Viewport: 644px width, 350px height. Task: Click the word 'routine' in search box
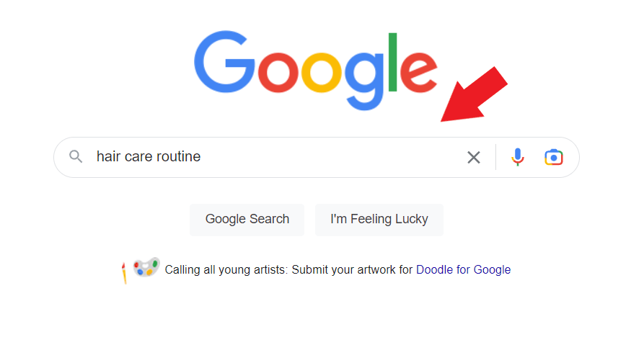coord(178,157)
